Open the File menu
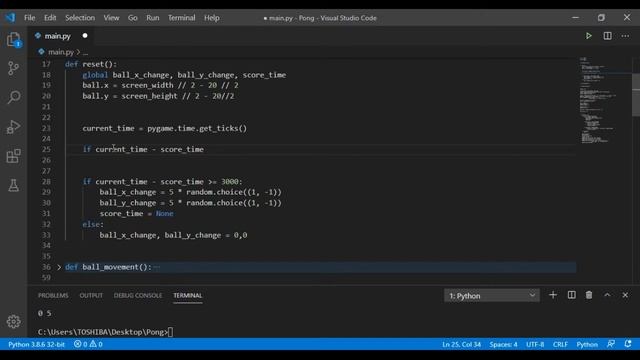The height and width of the screenshot is (360, 640). point(29,18)
